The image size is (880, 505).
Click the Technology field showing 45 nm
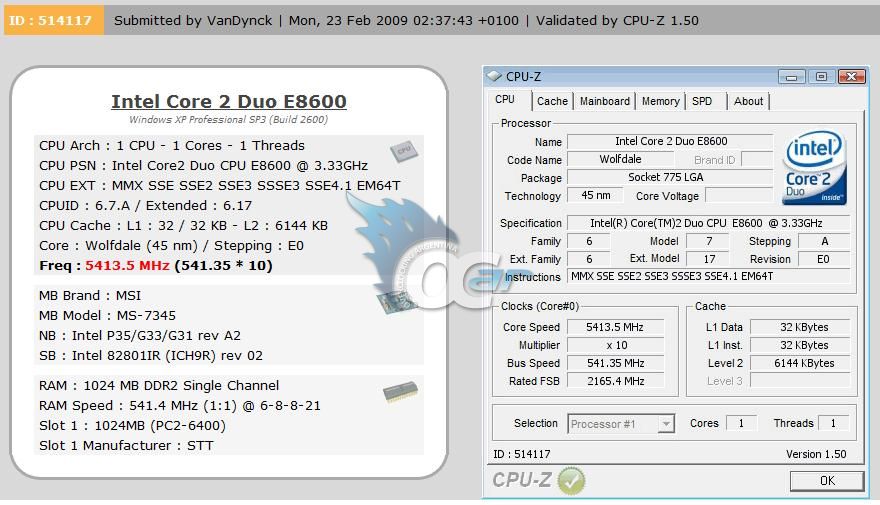click(595, 195)
